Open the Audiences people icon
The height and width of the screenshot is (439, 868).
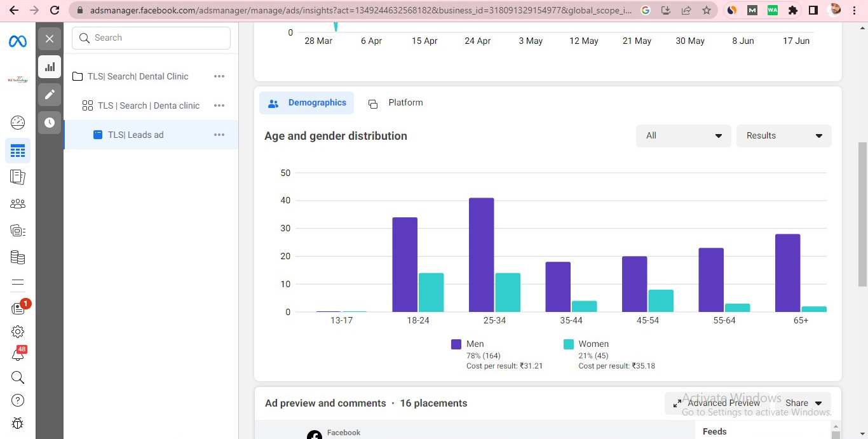point(18,204)
